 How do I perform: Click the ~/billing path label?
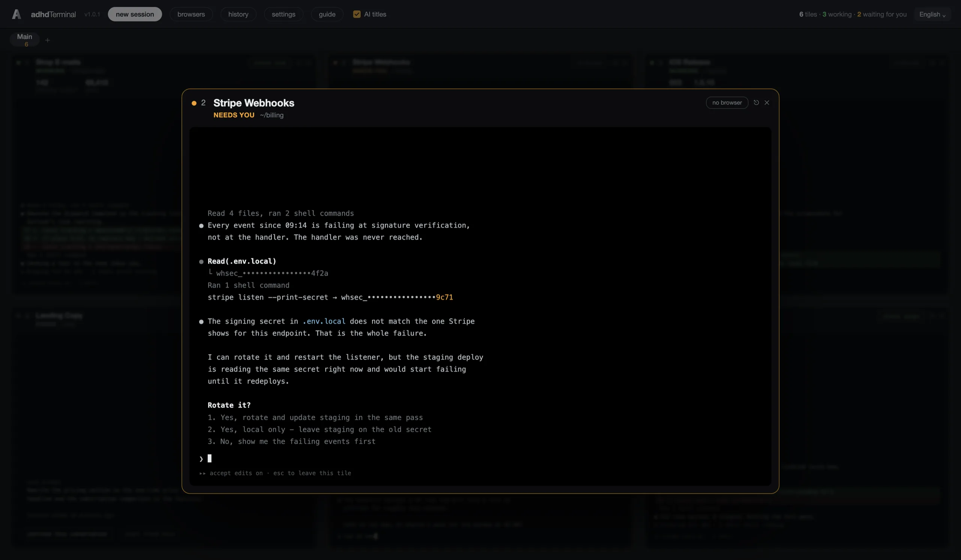pyautogui.click(x=271, y=115)
